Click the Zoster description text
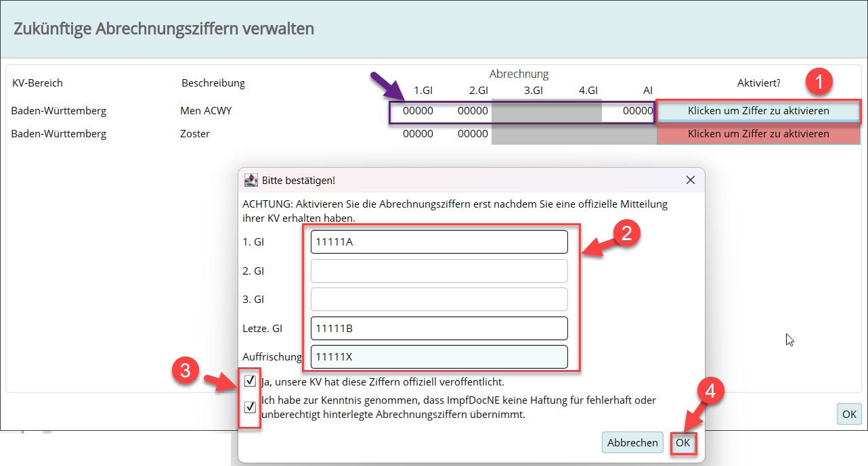Image resolution: width=868 pixels, height=466 pixels. click(x=195, y=134)
